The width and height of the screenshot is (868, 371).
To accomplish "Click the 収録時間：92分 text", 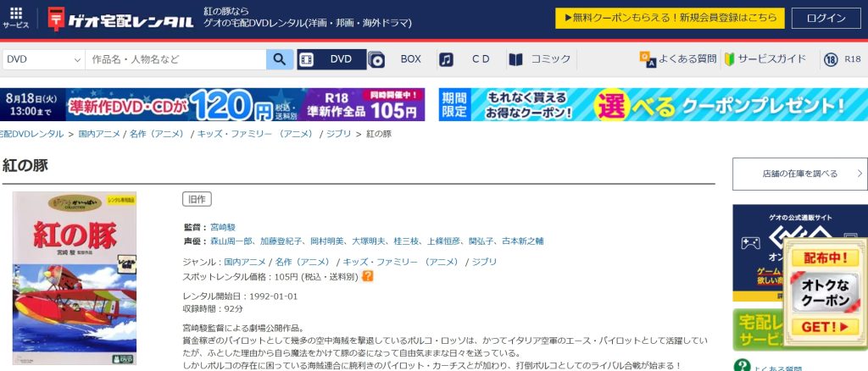I will 213,309.
